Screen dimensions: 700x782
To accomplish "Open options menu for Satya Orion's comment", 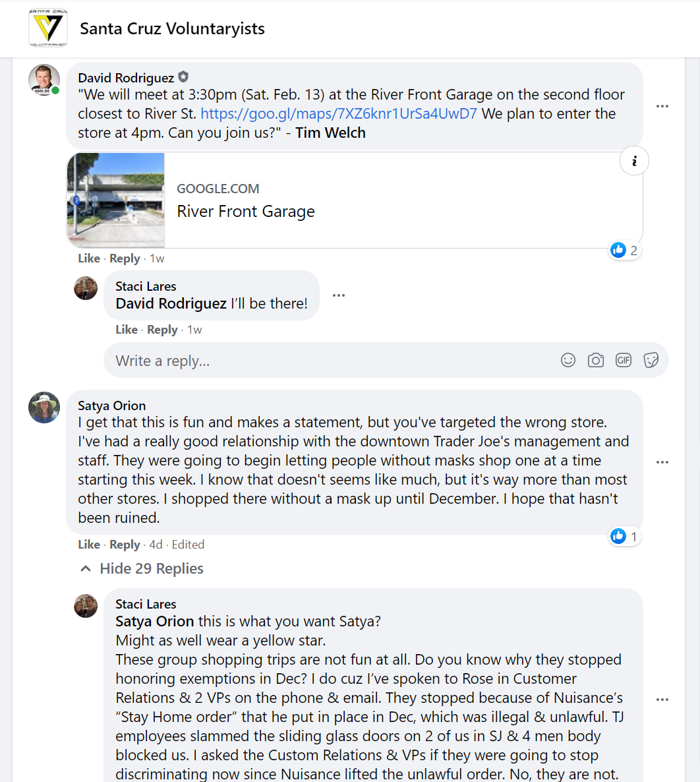I will pyautogui.click(x=662, y=462).
